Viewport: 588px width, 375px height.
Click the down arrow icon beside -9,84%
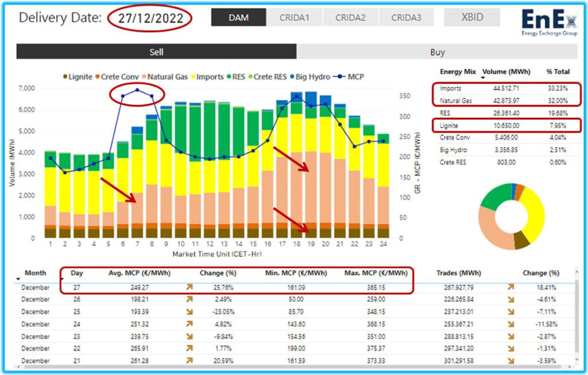click(x=189, y=337)
